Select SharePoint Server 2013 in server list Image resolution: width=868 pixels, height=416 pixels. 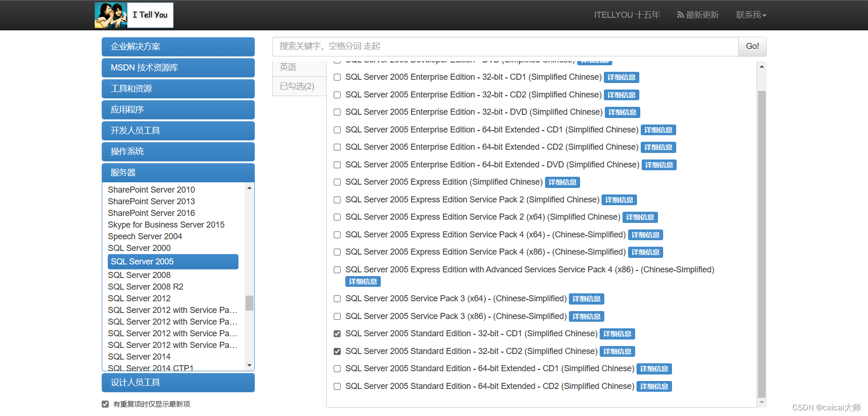pos(151,201)
